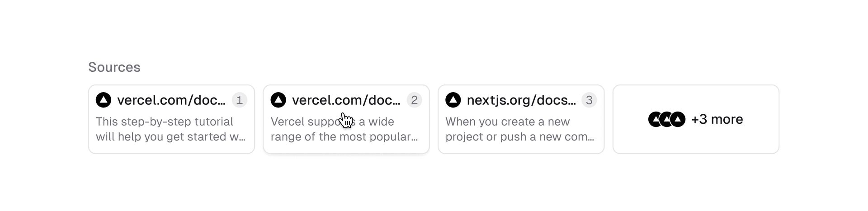This screenshot has width=868, height=211.
Task: Click the middle stacked logo beside +3 more
Action: [666, 119]
